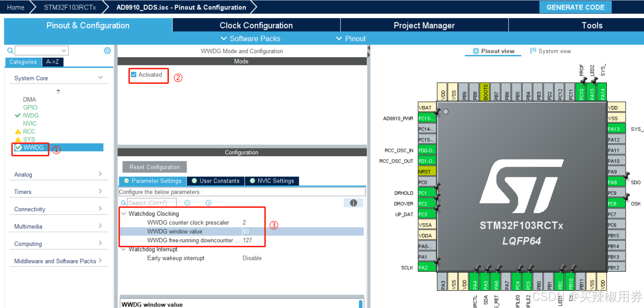Select pin PA13 on the chip
644x308 pixels.
tap(616, 129)
